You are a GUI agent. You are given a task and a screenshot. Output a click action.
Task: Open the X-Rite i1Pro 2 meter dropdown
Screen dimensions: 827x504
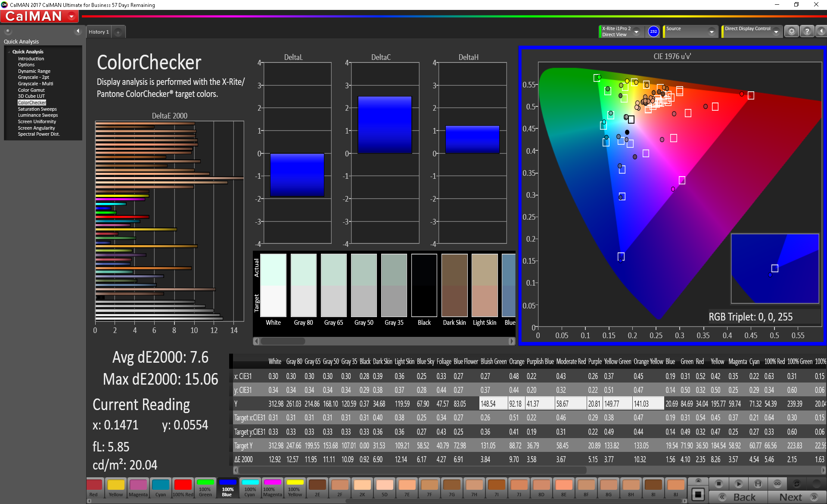coord(636,32)
